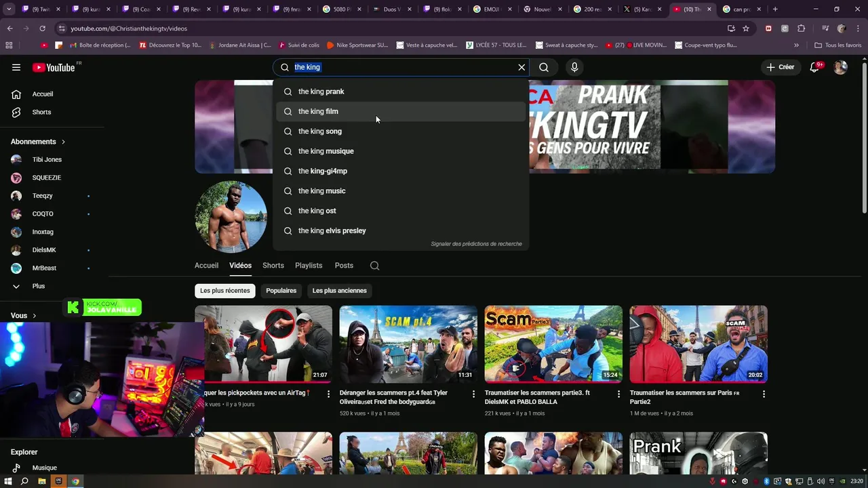This screenshot has width=868, height=488.
Task: Select the Populaires filter chip
Action: pyautogui.click(x=281, y=291)
